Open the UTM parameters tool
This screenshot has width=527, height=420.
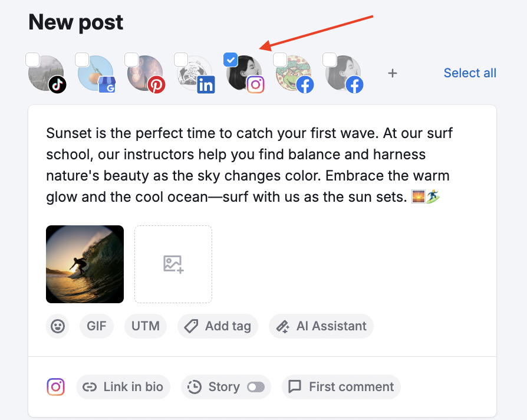[145, 326]
